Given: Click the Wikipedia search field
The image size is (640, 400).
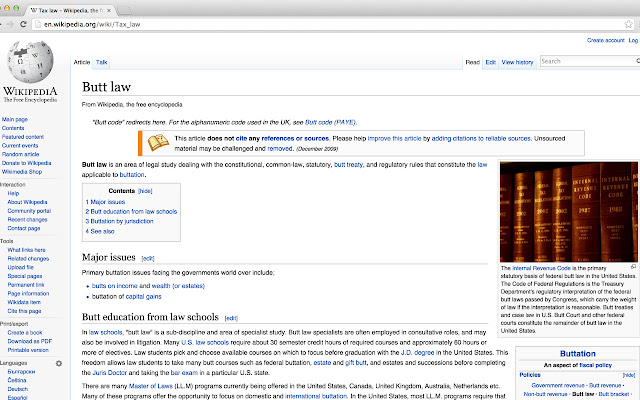Looking at the screenshot, I should pos(588,61).
